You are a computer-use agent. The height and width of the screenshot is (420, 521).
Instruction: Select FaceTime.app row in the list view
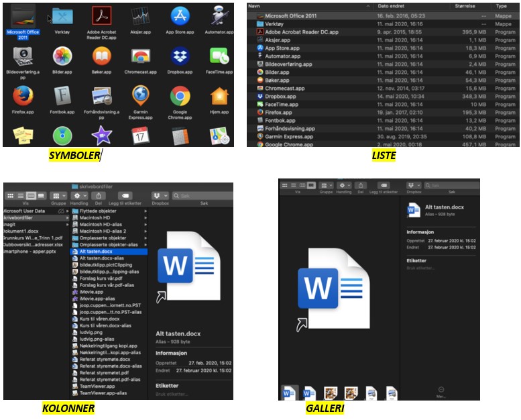pos(280,105)
